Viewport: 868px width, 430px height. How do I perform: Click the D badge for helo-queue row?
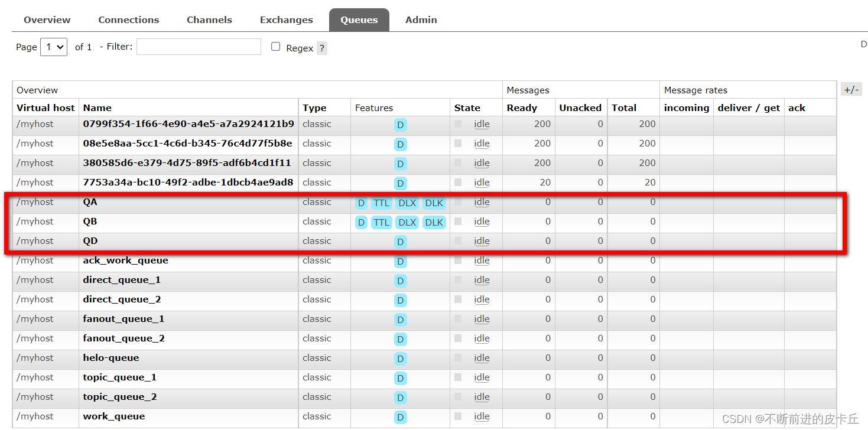click(400, 359)
